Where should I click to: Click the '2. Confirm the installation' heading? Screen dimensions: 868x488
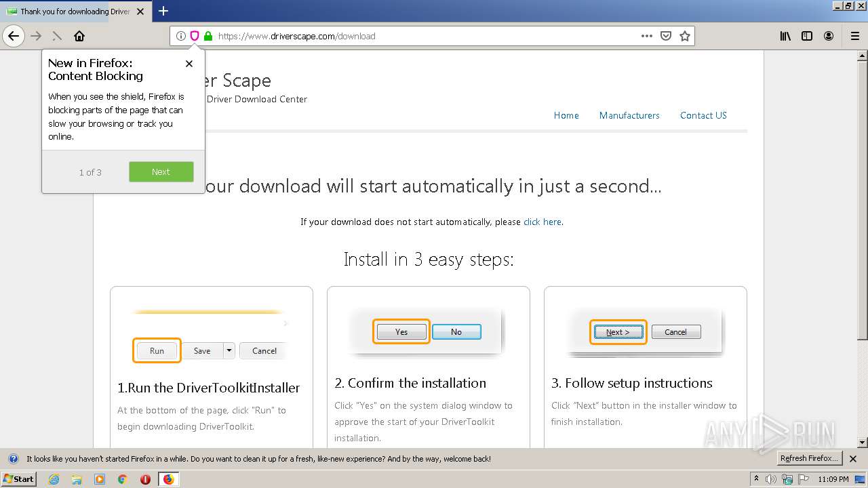click(410, 383)
